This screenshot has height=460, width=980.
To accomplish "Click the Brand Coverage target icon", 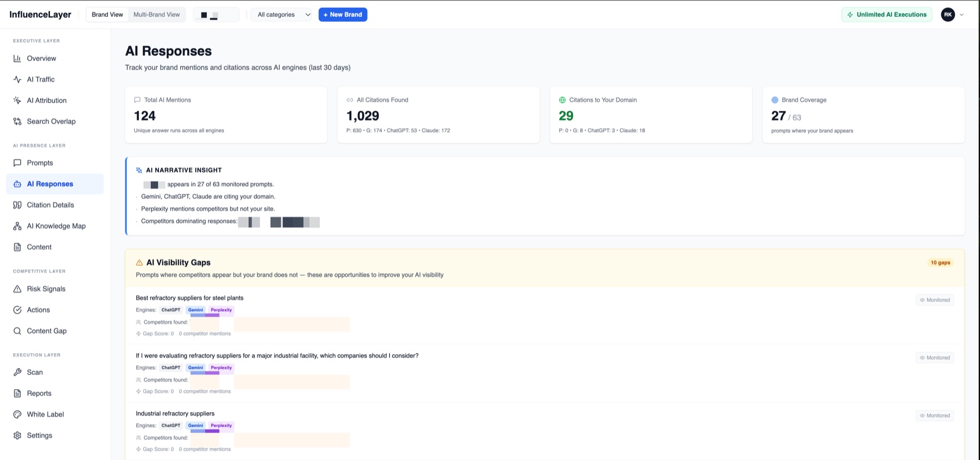I will point(775,100).
